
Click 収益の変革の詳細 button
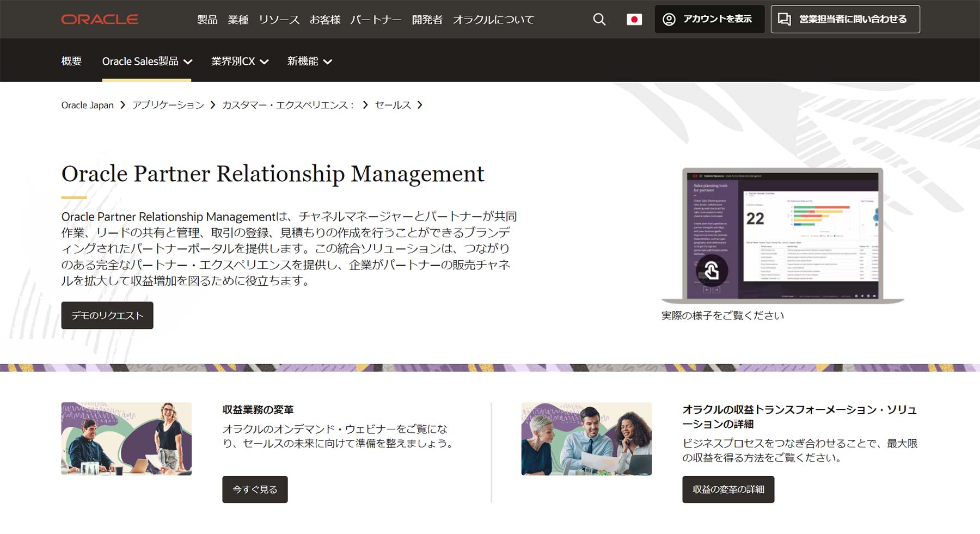coord(728,489)
